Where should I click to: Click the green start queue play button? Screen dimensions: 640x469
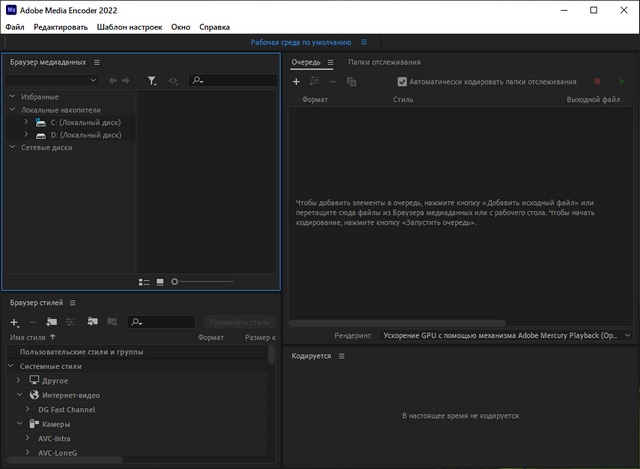point(622,81)
